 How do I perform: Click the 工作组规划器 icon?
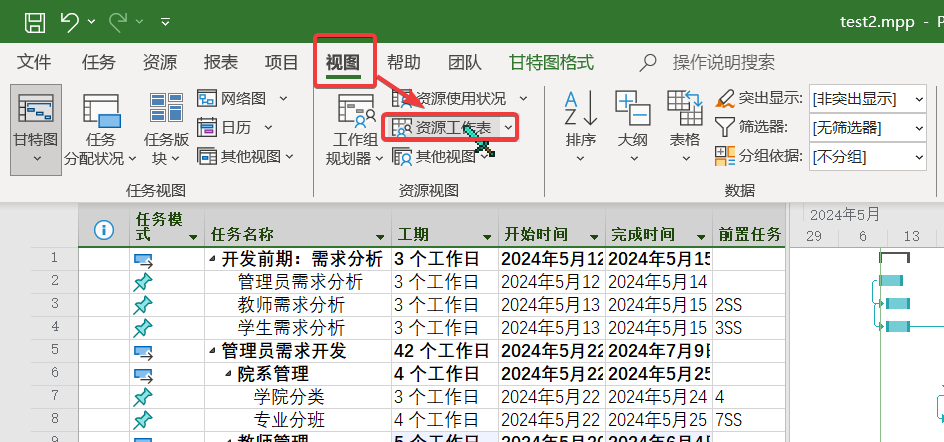(x=356, y=111)
